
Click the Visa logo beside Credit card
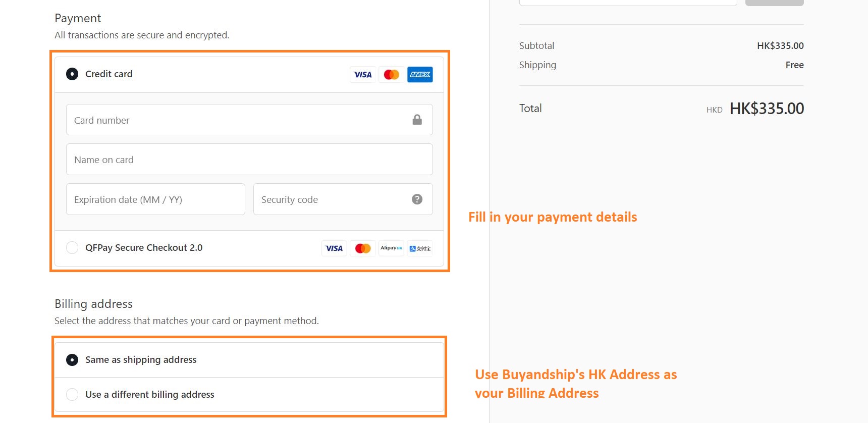(x=362, y=75)
